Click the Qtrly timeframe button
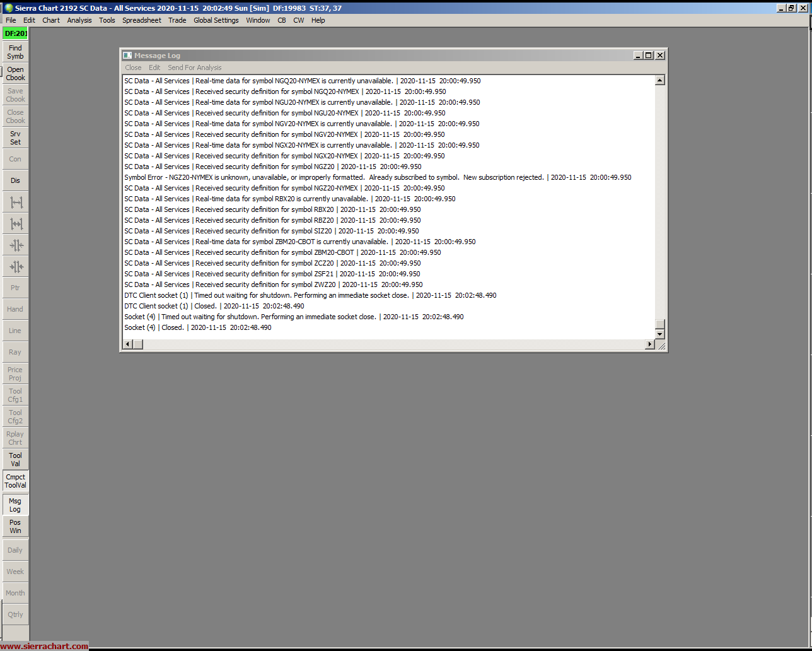Viewport: 812px width, 651px height. [15, 614]
